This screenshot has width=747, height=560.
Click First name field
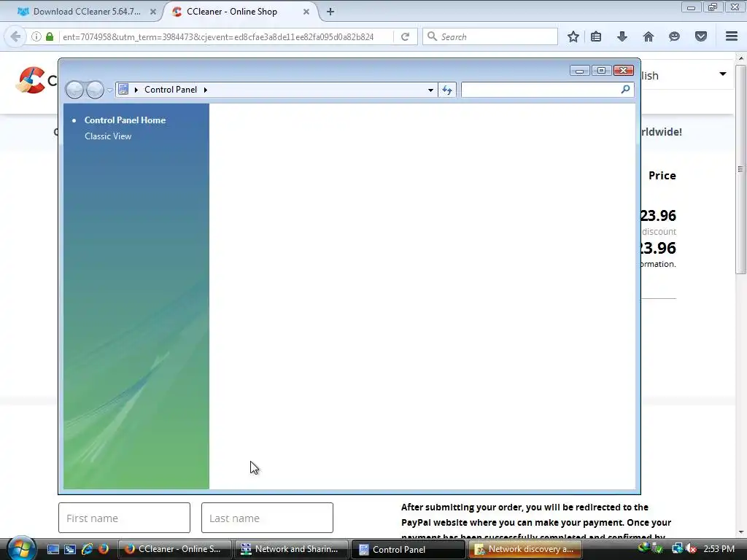(124, 518)
